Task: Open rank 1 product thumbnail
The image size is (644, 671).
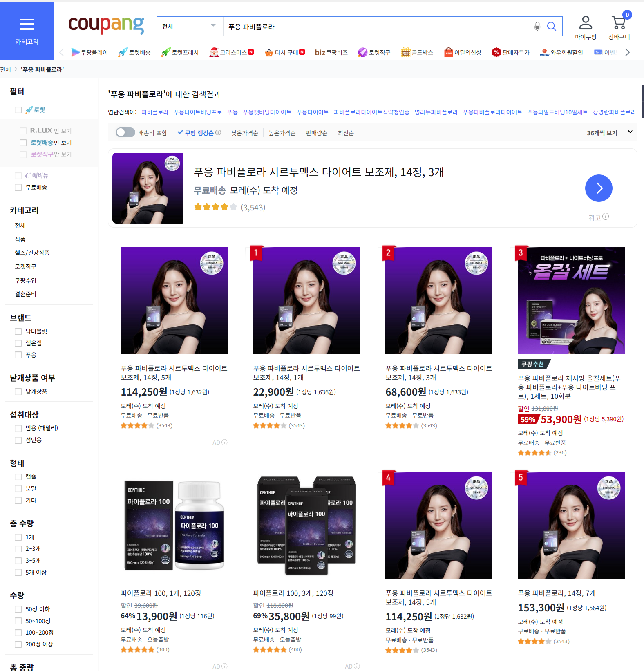Action: 306,301
